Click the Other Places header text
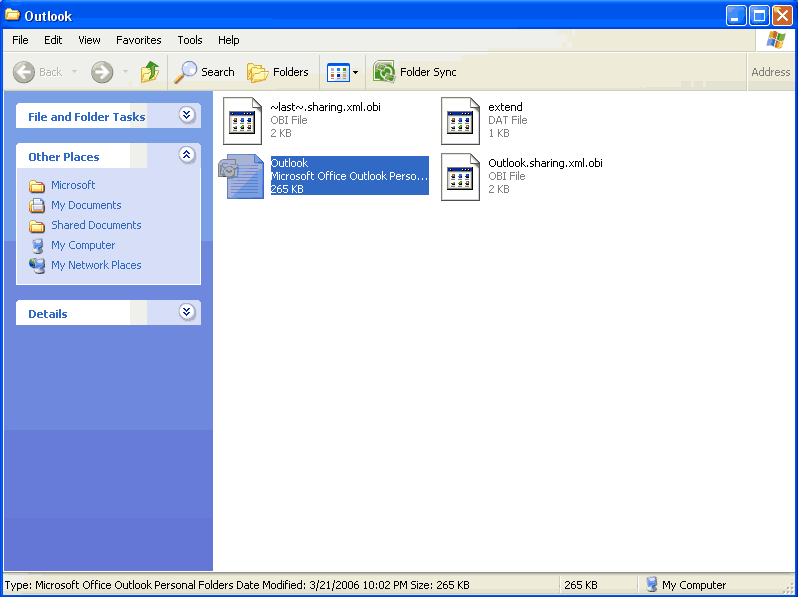This screenshot has height=597, width=798. point(64,157)
